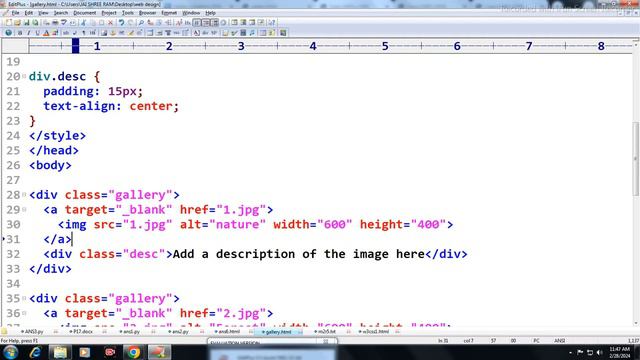Click the Redo arrow icon
This screenshot has width=640, height=360.
[x=130, y=23]
